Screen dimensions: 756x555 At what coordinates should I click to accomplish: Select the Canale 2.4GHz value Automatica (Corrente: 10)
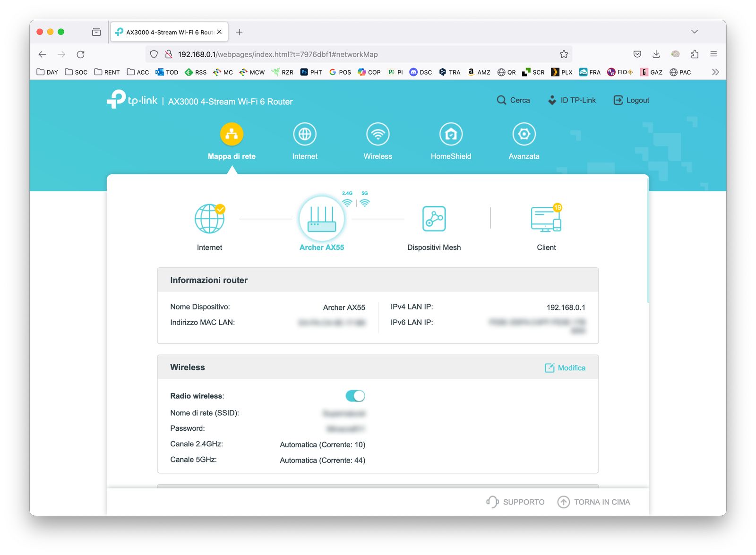323,444
